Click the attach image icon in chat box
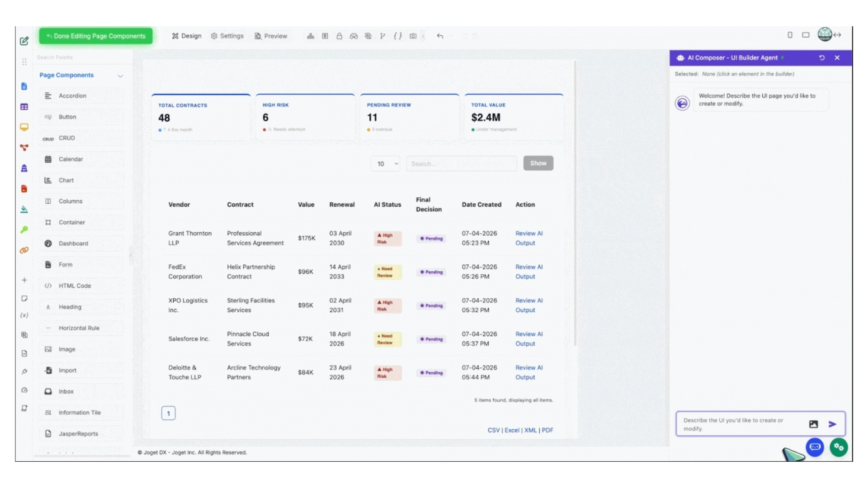This screenshot has height=488, width=868. (x=813, y=424)
